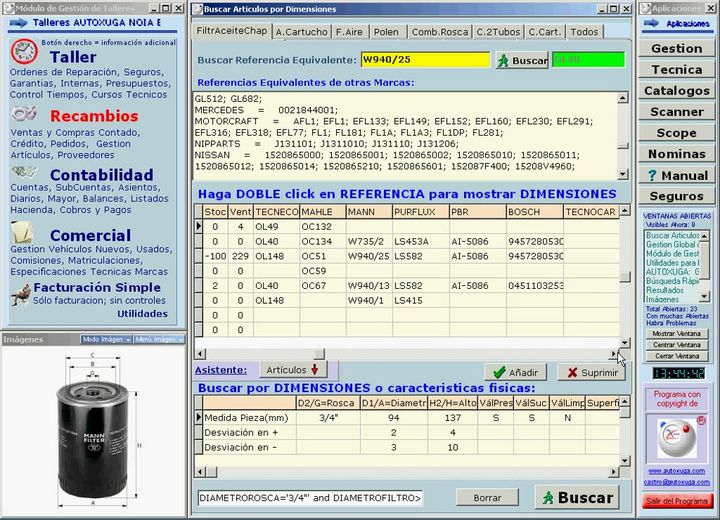
Task: Select the 3/4" rosca cell in Medida Pieza row
Action: pyautogui.click(x=328, y=418)
